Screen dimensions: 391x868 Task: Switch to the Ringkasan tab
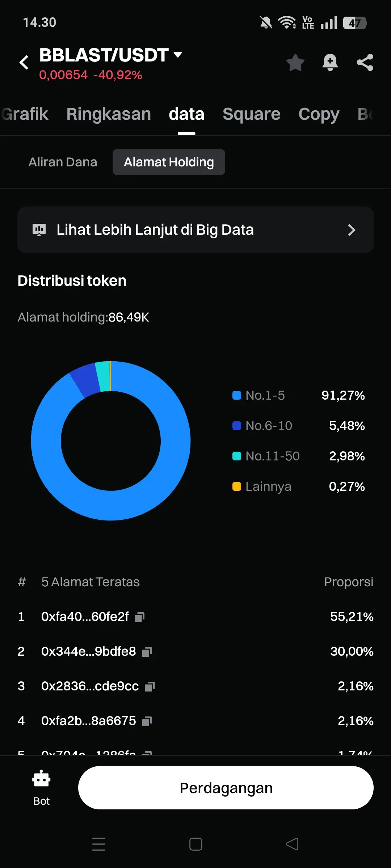(x=109, y=114)
